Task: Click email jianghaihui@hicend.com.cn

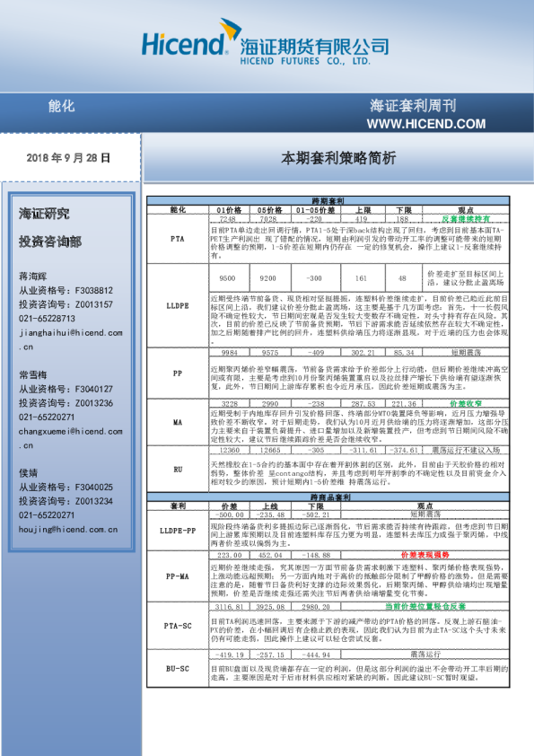Action: 70,339
